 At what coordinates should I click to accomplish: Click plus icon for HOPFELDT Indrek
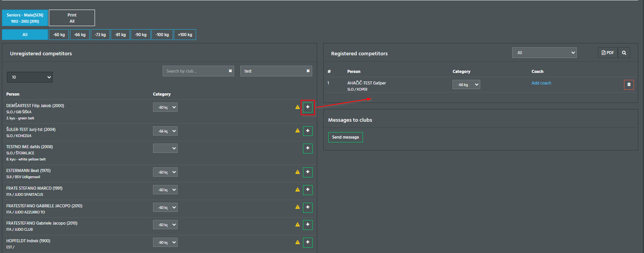308,242
